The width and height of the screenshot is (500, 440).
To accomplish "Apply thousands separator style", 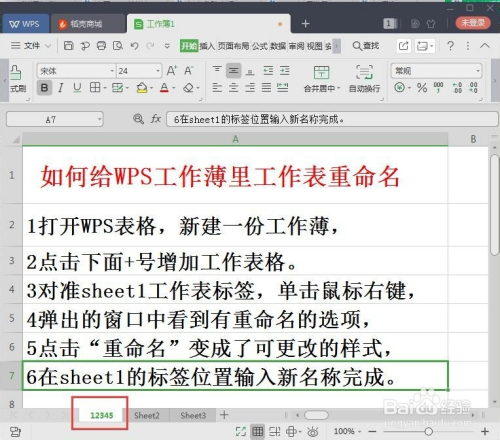I will click(x=438, y=88).
